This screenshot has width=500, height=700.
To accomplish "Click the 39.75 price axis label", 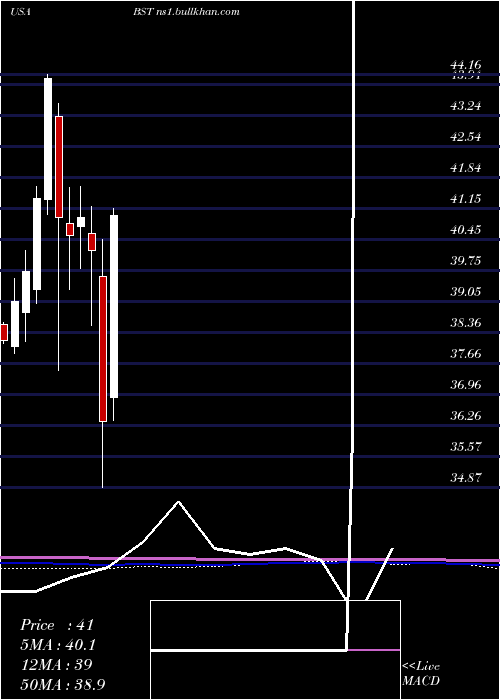I will coord(466,261).
